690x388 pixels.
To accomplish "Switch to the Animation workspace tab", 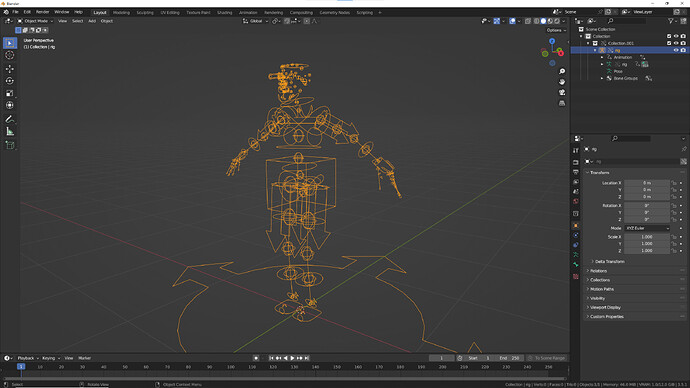I will pyautogui.click(x=248, y=12).
